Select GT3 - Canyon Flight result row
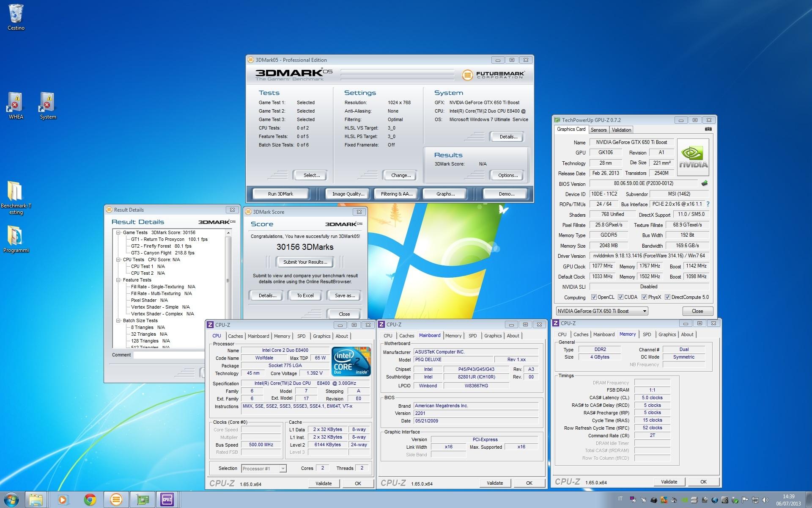Viewport: 812px width, 508px height. coord(162,253)
